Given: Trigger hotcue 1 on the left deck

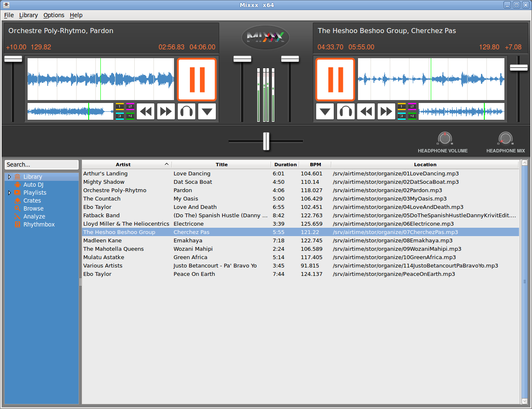Looking at the screenshot, I should 120,107.
